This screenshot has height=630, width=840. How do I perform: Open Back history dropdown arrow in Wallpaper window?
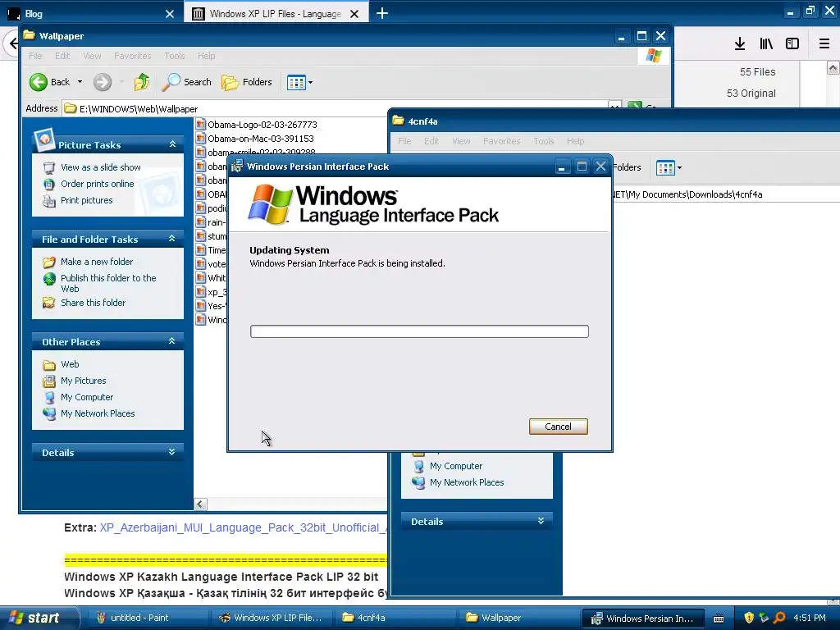pos(80,82)
